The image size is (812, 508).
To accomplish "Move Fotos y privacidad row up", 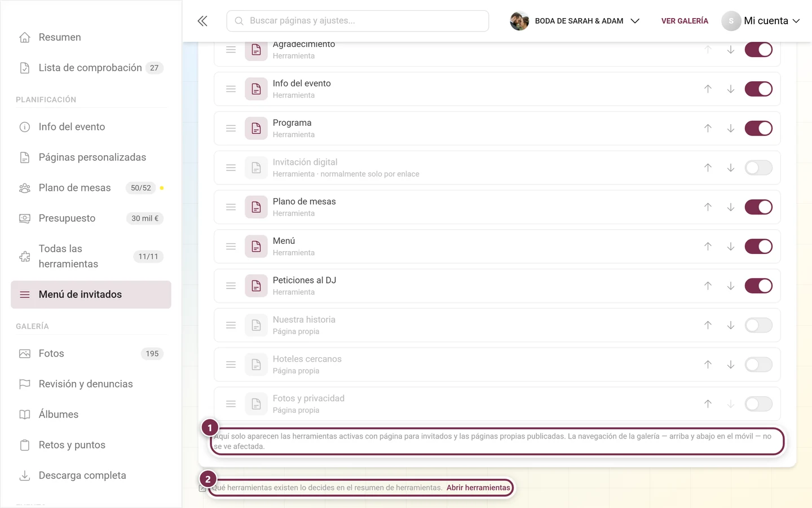I will (x=708, y=404).
